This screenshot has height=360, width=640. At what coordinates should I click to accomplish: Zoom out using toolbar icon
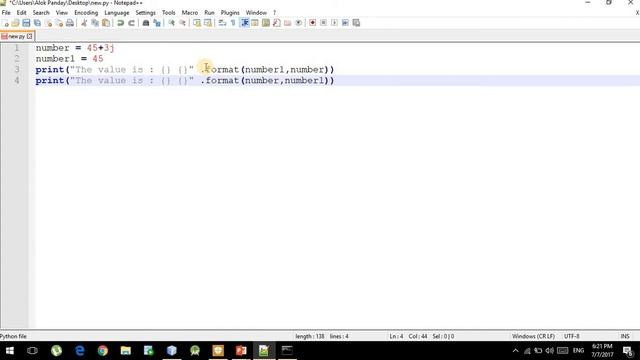(x=182, y=23)
